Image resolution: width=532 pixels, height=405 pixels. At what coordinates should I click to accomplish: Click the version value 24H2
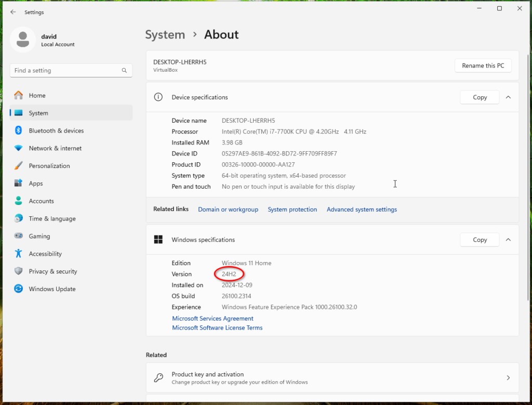(229, 274)
